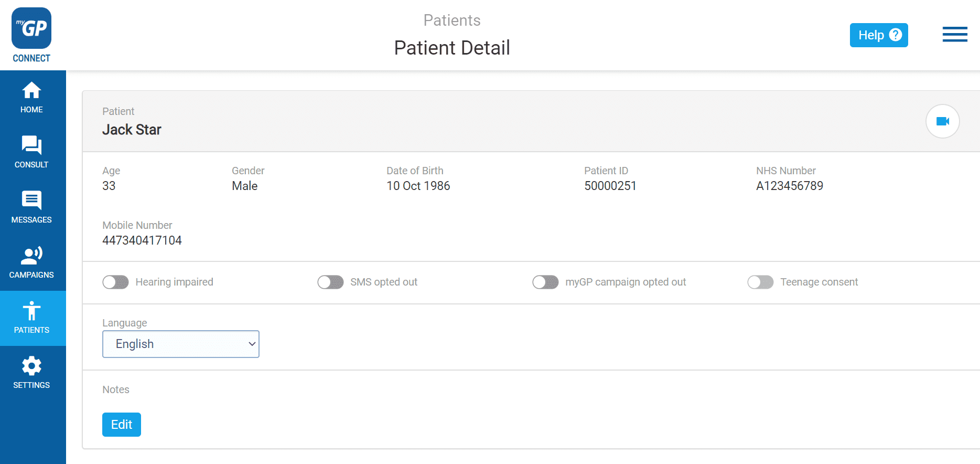Screen dimensions: 980x464
Task: Open the Campaigns sidebar icon
Action: point(31,255)
